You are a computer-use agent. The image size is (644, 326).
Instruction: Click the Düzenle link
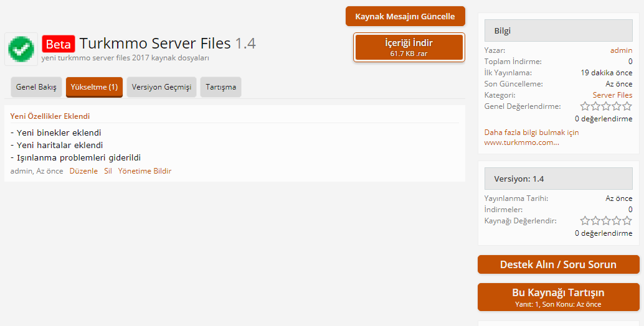click(x=83, y=171)
